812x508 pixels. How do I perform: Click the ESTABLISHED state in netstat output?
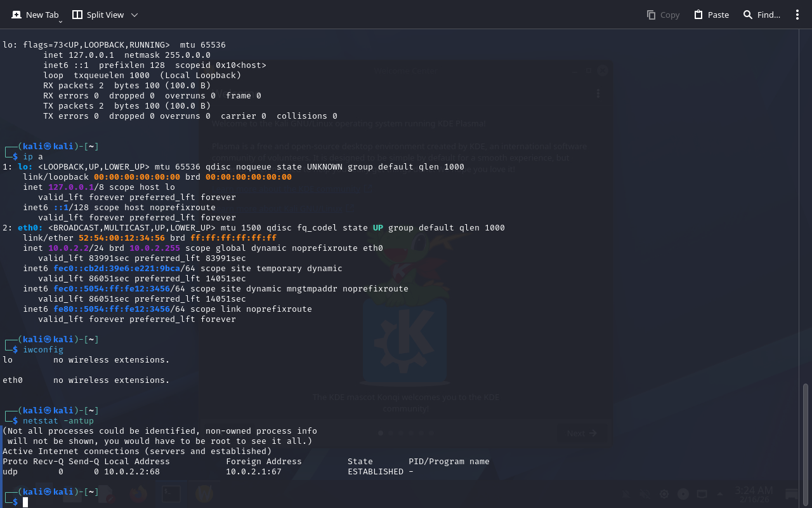click(x=376, y=471)
